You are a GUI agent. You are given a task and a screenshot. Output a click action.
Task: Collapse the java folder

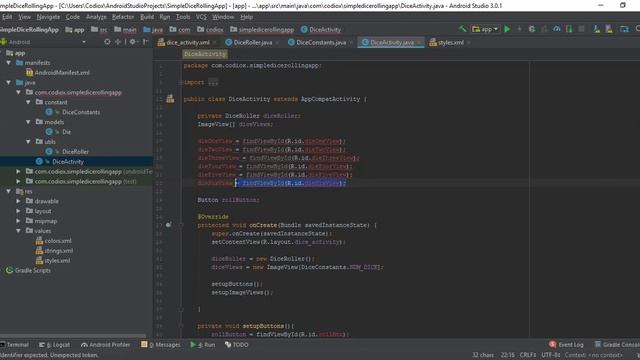pos(9,82)
